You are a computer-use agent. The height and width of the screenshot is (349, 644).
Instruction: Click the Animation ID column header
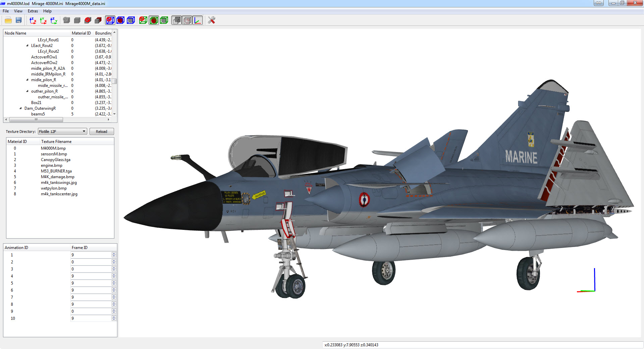(x=37, y=248)
